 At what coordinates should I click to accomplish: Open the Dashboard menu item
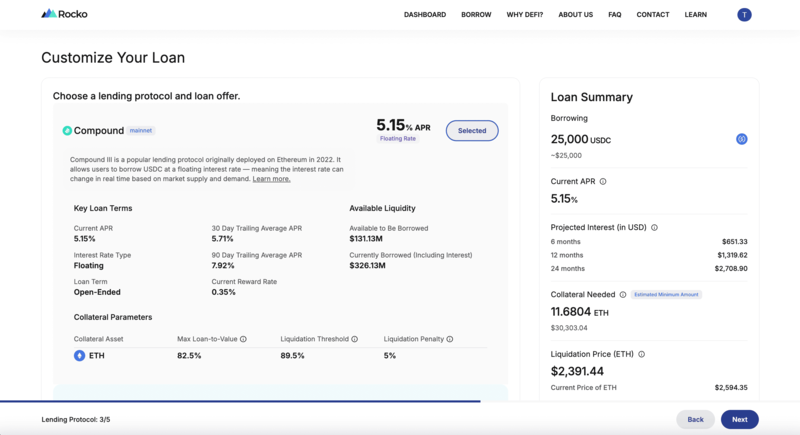[x=424, y=15]
